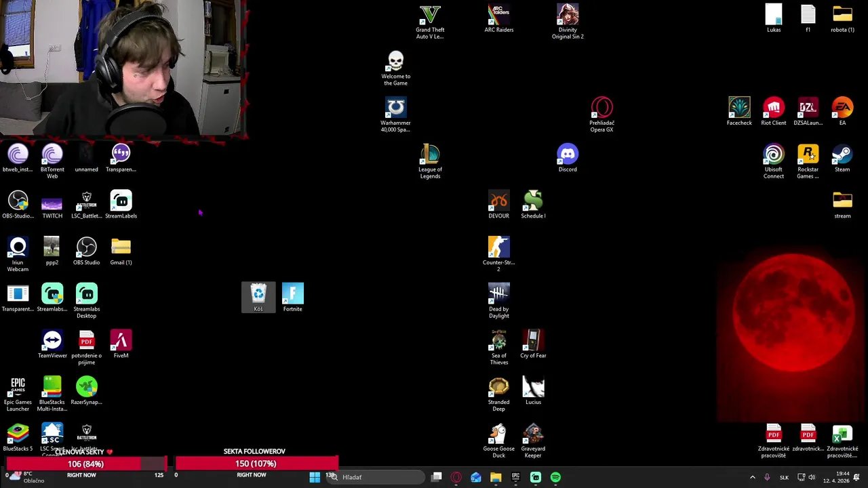Select the Fortnite desktop icon
Screen dimensions: 868x488
pyautogui.click(x=293, y=298)
